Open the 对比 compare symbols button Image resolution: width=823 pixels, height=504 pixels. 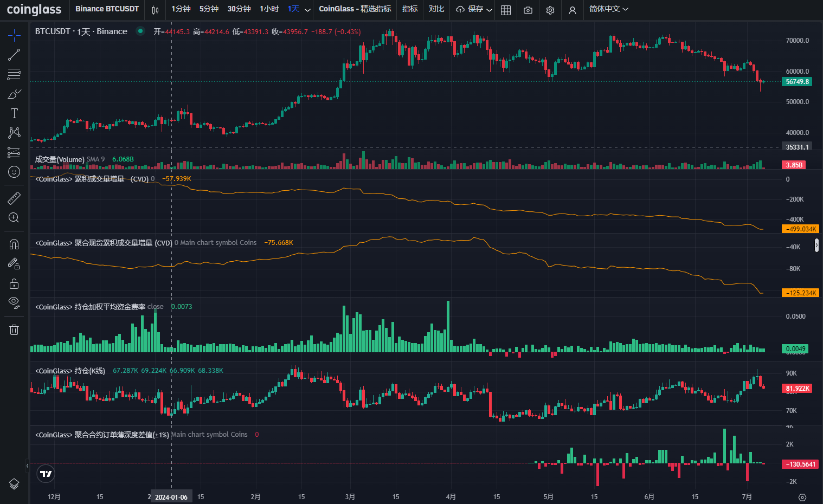coord(436,9)
